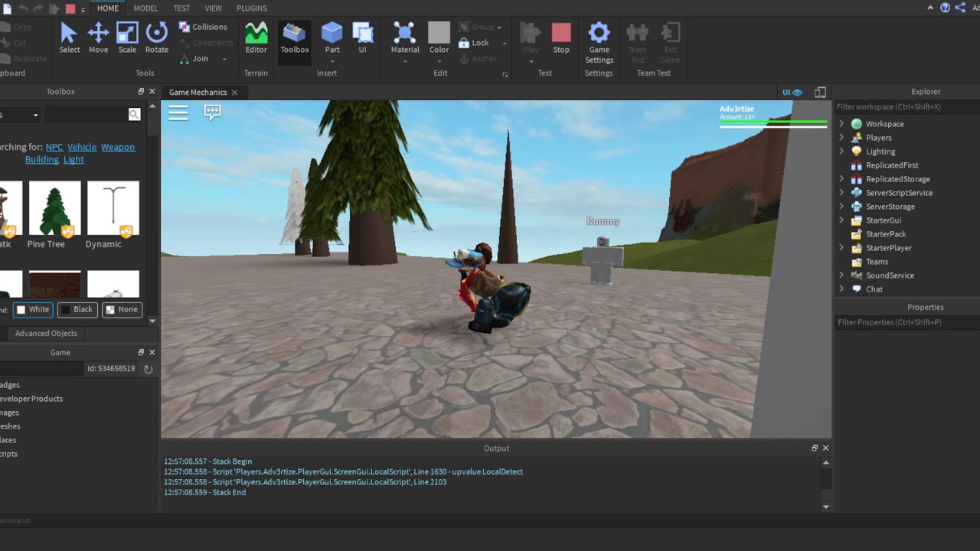
Task: Open the Terrain Editor
Action: [x=256, y=38]
